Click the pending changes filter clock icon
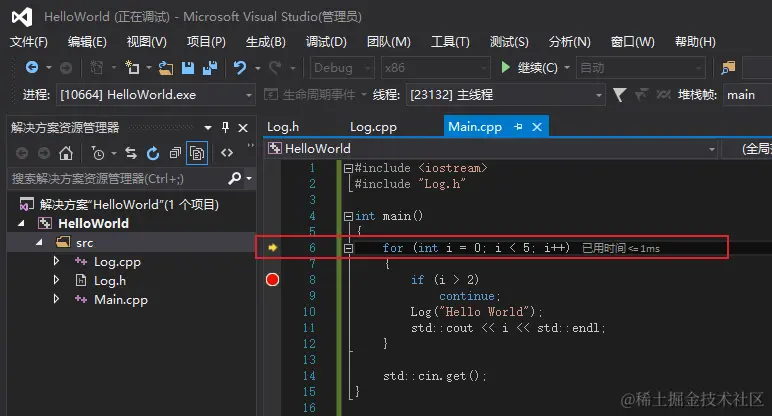The height and width of the screenshot is (416, 772). [97, 153]
